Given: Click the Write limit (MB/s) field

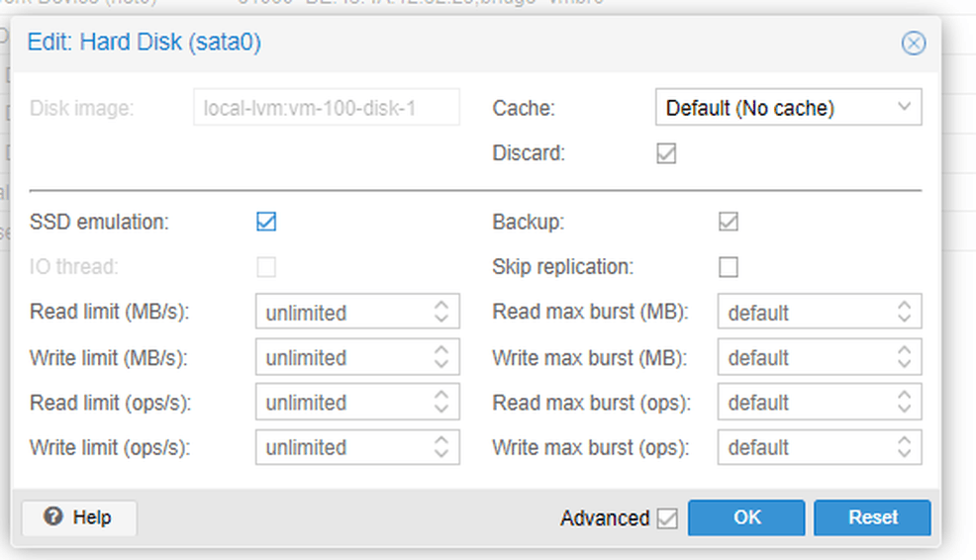Looking at the screenshot, I should tap(342, 357).
